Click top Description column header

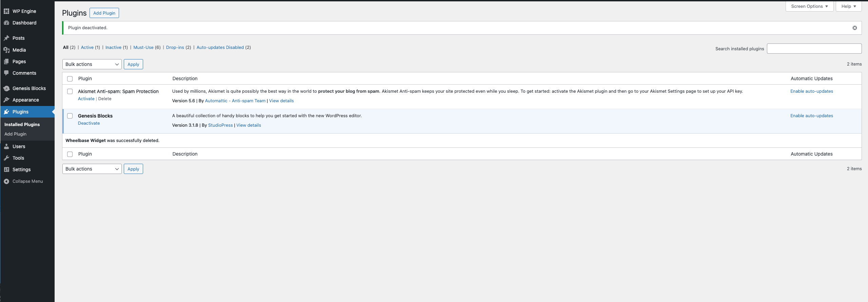tap(185, 78)
